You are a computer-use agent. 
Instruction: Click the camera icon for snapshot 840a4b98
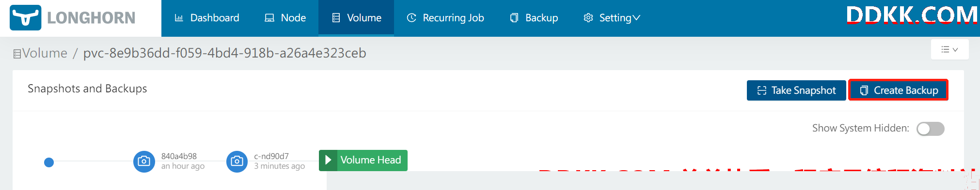pyautogui.click(x=144, y=161)
